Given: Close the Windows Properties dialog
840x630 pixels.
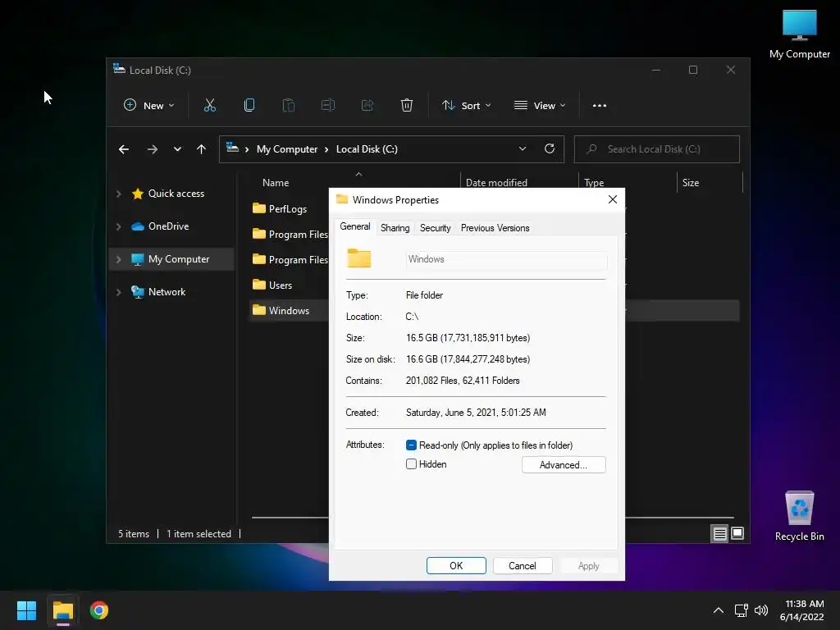Looking at the screenshot, I should coord(613,199).
